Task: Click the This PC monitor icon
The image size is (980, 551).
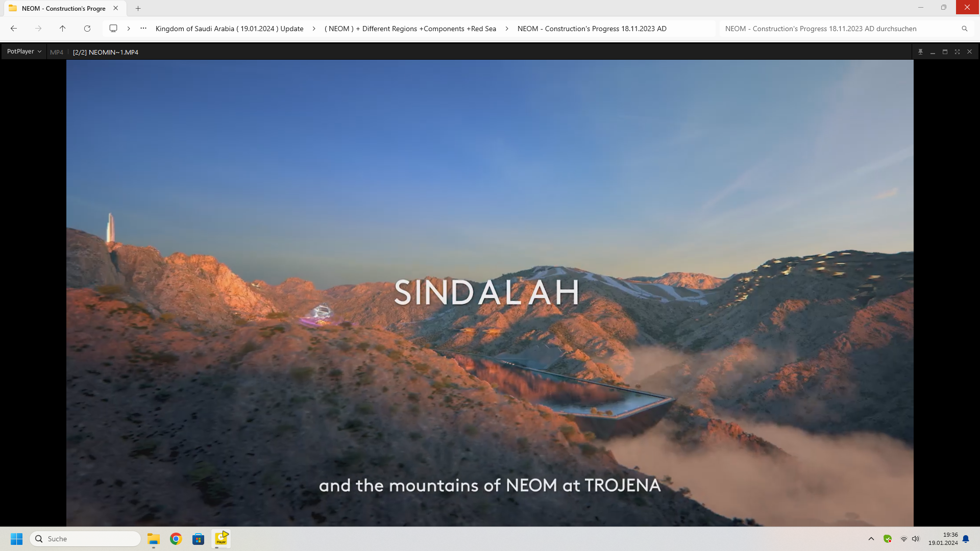Action: [113, 29]
